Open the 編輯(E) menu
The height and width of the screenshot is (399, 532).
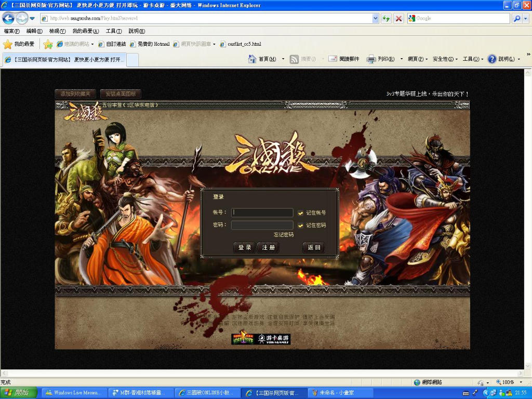coord(34,31)
